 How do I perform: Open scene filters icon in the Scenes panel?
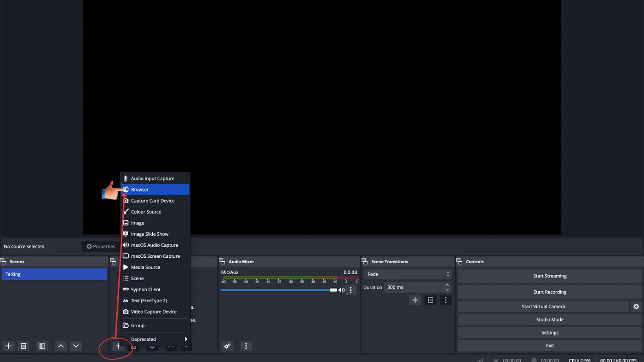pyautogui.click(x=42, y=346)
